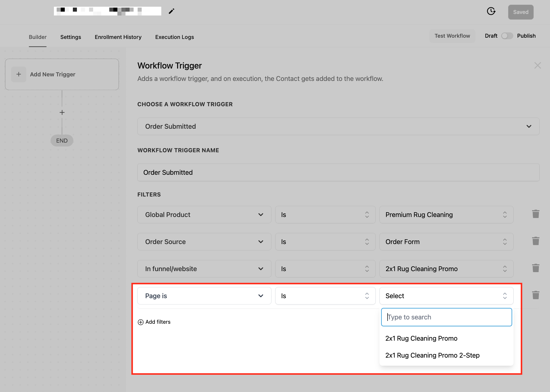Expand the Order Submitted trigger dropdown
The width and height of the screenshot is (550, 392).
338,126
